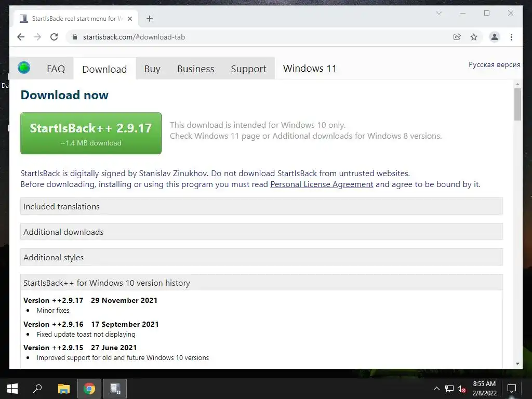
Task: Click the network tray icon
Action: [449, 389]
